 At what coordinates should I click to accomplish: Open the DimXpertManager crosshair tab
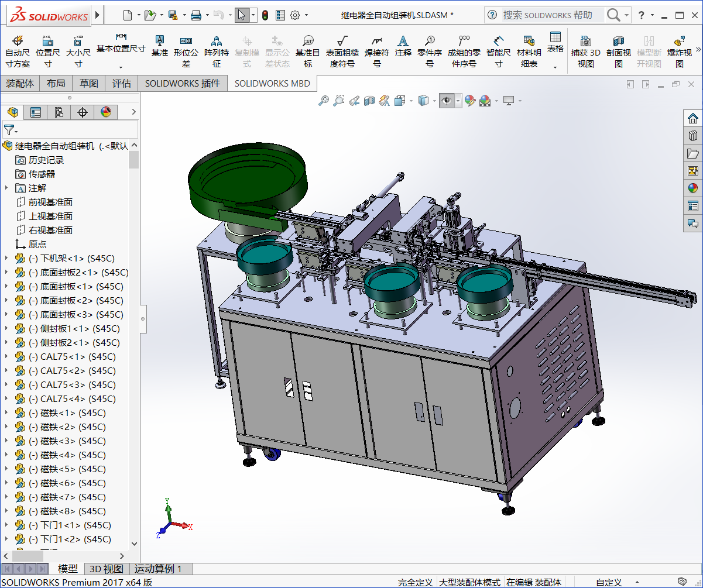[x=83, y=112]
